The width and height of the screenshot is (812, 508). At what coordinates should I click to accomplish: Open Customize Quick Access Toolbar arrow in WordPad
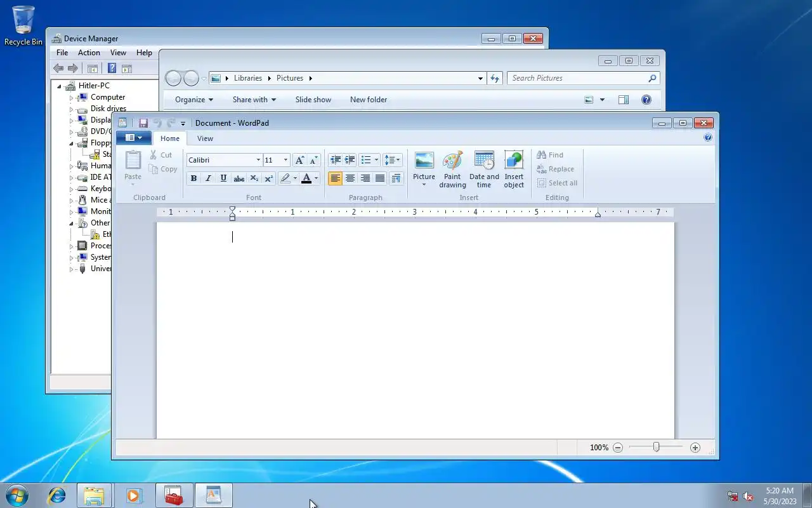[183, 123]
